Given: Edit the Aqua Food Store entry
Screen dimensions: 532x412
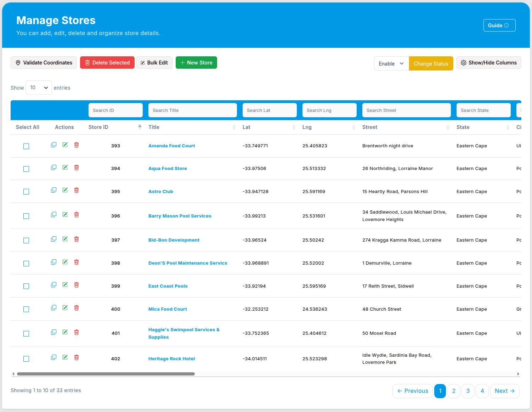Looking at the screenshot, I should tap(65, 168).
